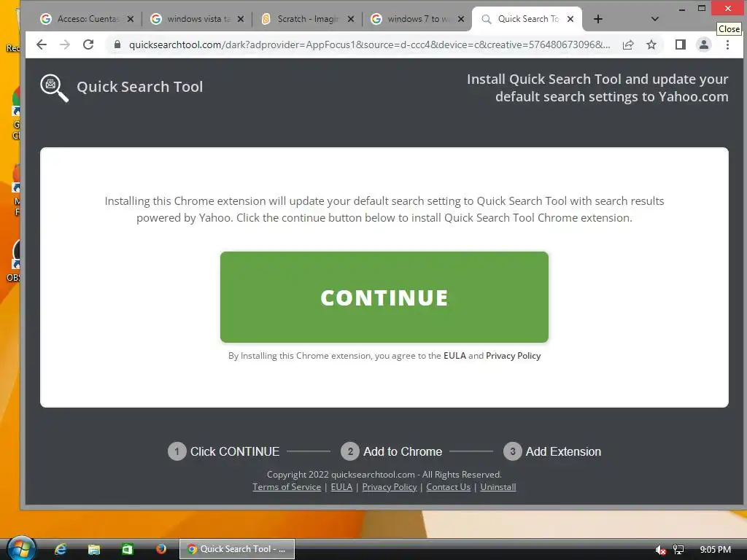Share this page using the share icon
The width and height of the screenshot is (747, 560).
pos(628,44)
